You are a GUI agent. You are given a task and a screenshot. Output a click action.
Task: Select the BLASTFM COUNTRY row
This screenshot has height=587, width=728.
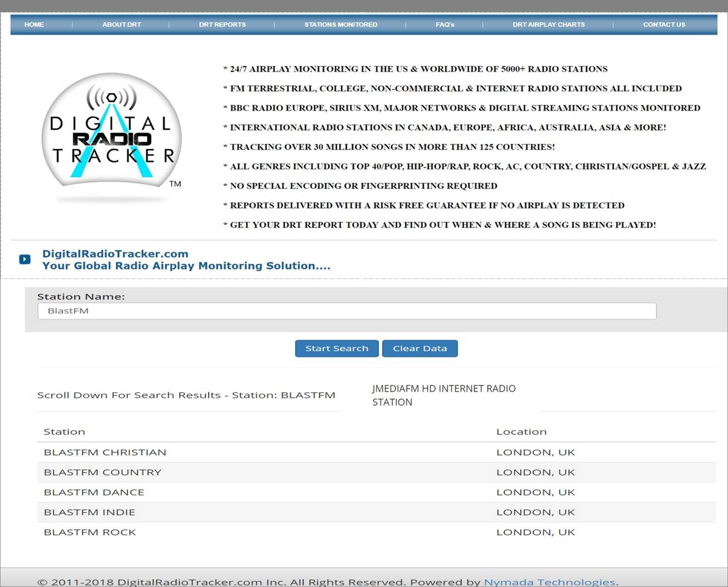(x=376, y=472)
